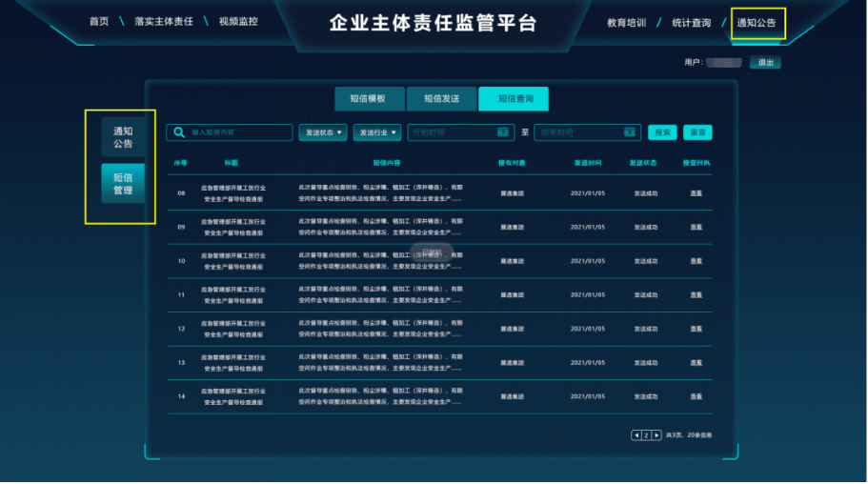Screen dimensions: 868x484
Task: Click the 退出 logout button
Action: (765, 63)
